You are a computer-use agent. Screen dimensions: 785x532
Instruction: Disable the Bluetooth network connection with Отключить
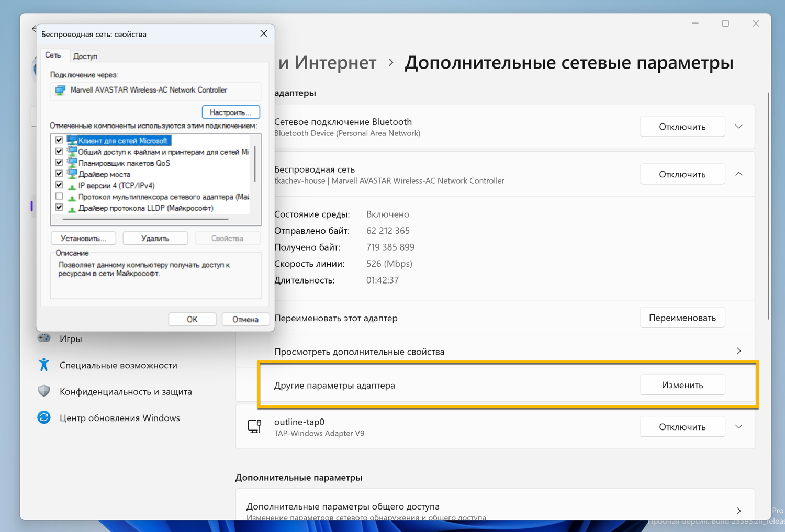coord(682,127)
